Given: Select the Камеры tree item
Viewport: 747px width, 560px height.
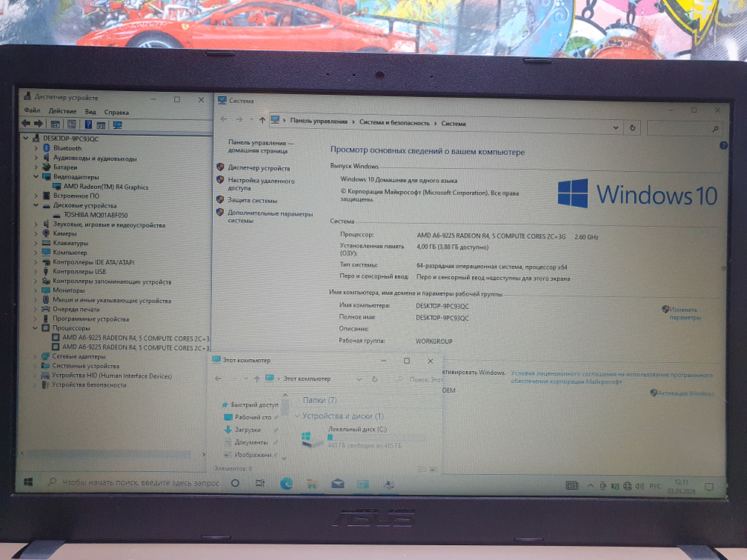Looking at the screenshot, I should pos(65,234).
